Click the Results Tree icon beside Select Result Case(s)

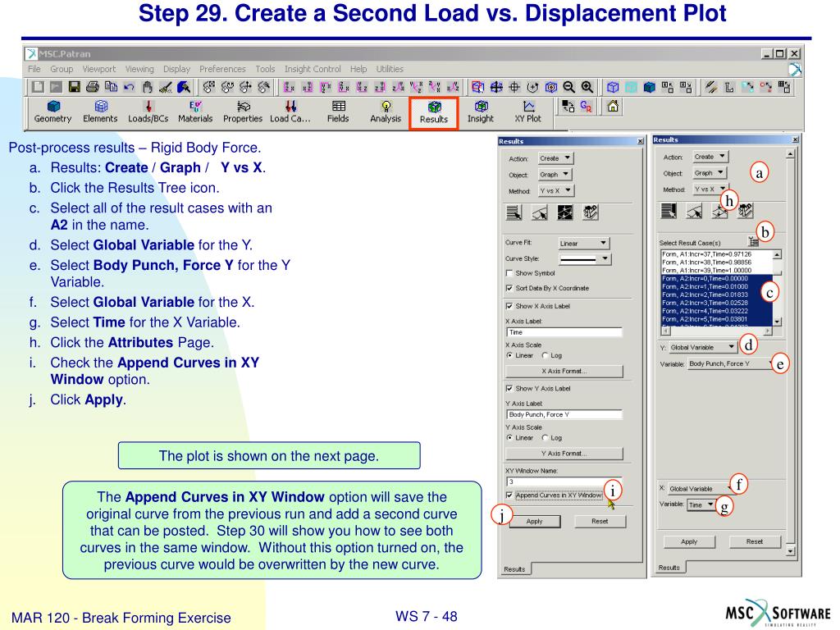(752, 242)
